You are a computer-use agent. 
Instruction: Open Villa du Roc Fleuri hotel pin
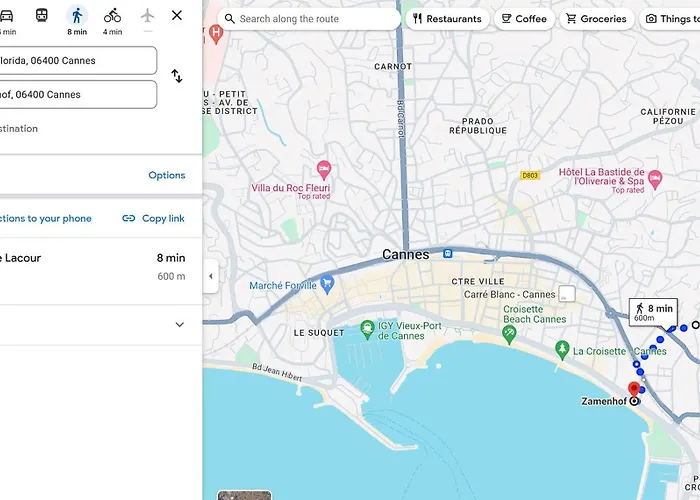point(323,168)
